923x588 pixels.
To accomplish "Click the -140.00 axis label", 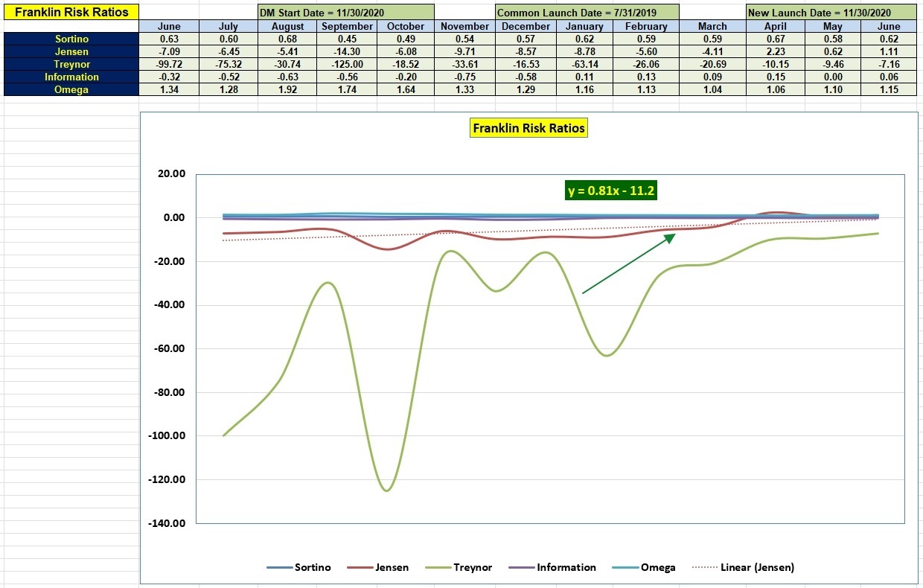I will click(167, 523).
